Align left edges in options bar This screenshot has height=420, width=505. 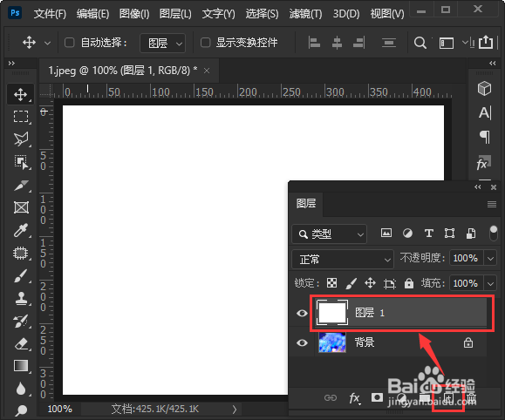[x=314, y=43]
